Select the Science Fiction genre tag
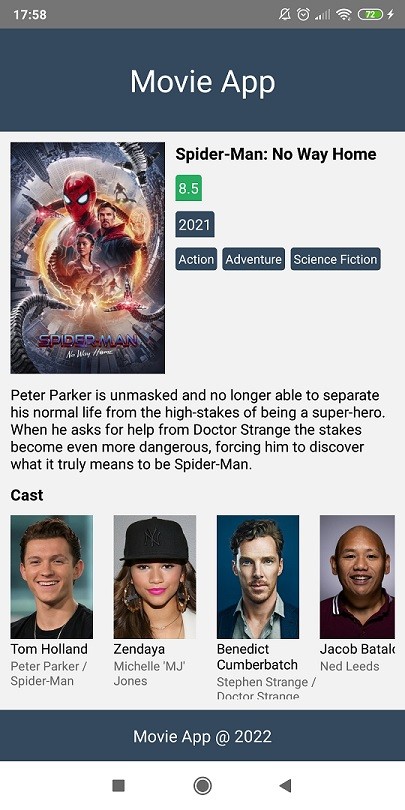The width and height of the screenshot is (405, 810). pos(335,259)
